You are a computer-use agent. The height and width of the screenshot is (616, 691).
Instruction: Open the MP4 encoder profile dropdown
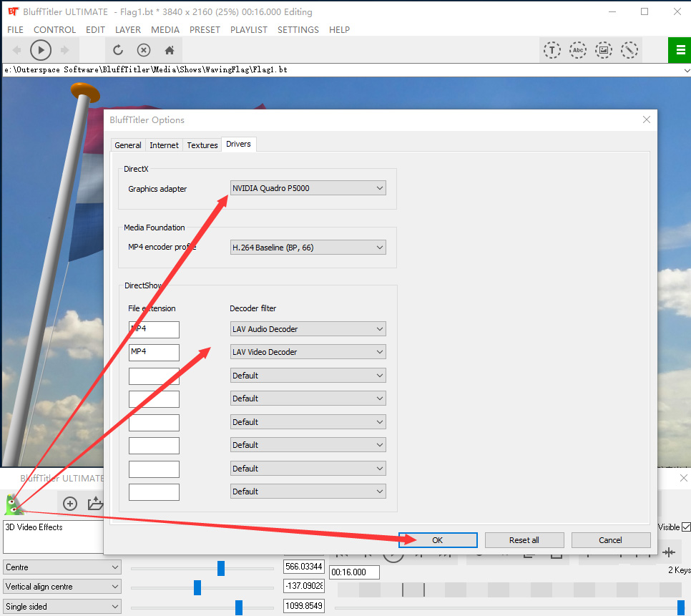coord(308,248)
